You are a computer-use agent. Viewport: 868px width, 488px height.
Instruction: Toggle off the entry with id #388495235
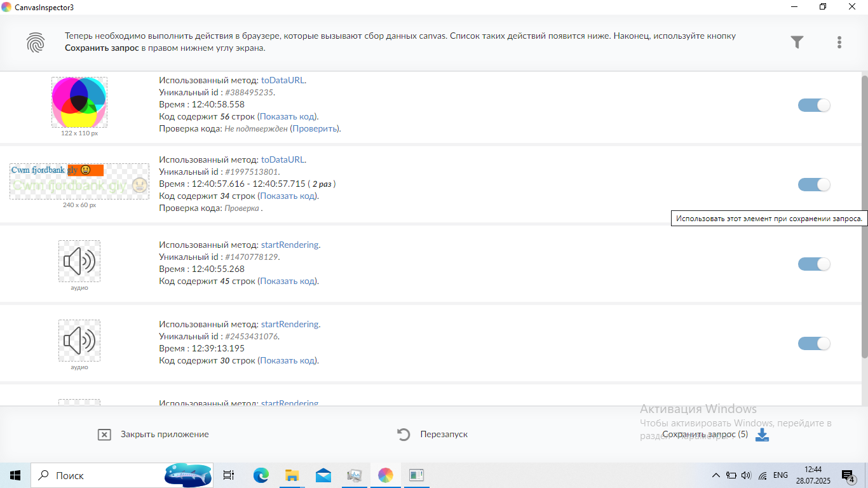click(814, 105)
